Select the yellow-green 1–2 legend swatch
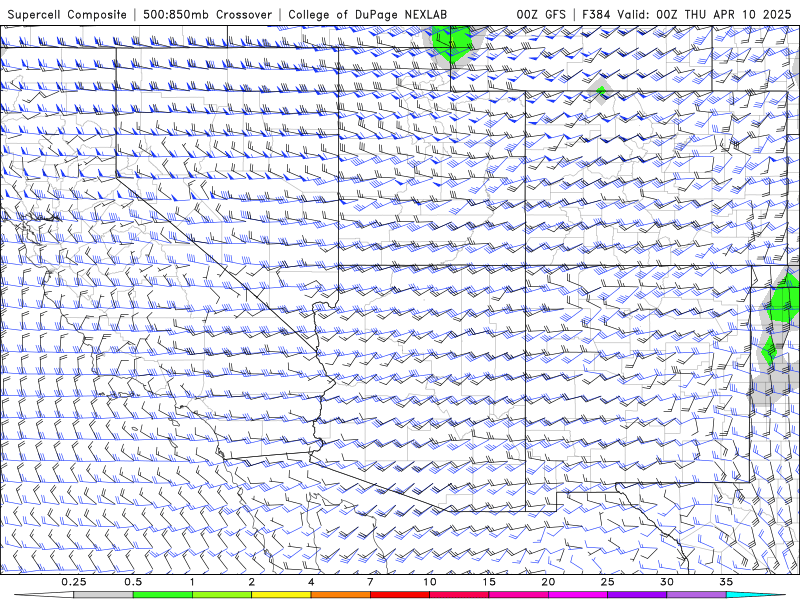This screenshot has height=600, width=800. [x=222, y=595]
